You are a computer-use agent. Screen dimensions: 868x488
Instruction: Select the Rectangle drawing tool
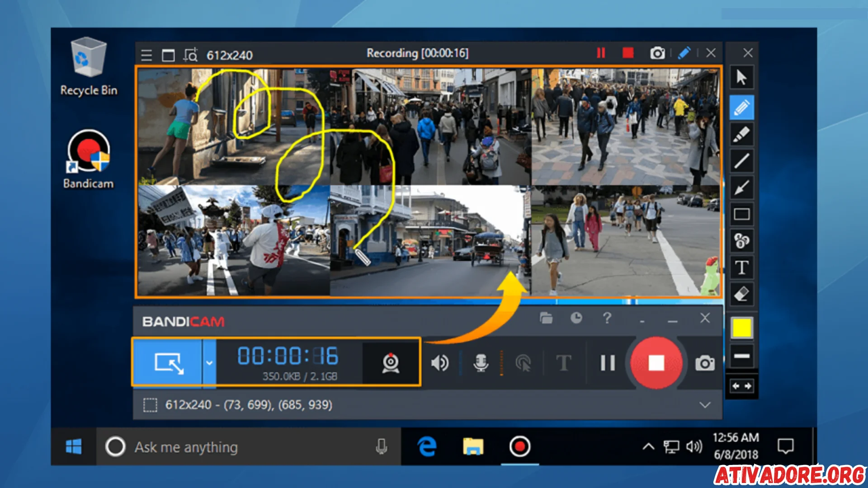click(741, 214)
